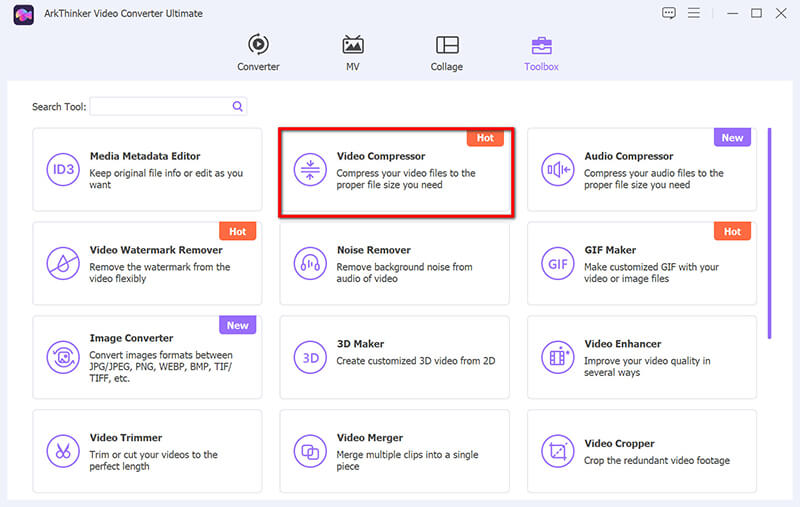The image size is (800, 507).
Task: Click the Image Converter icon
Action: 63,358
